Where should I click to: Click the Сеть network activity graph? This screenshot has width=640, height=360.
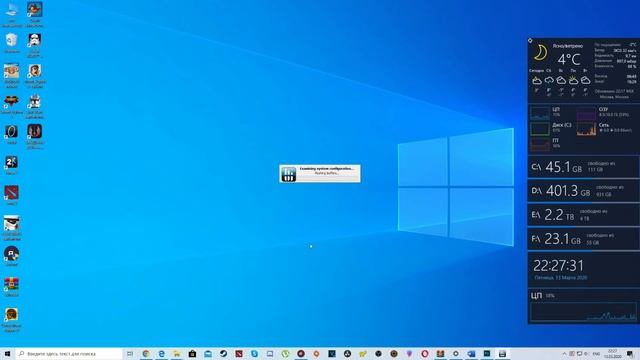pos(586,129)
